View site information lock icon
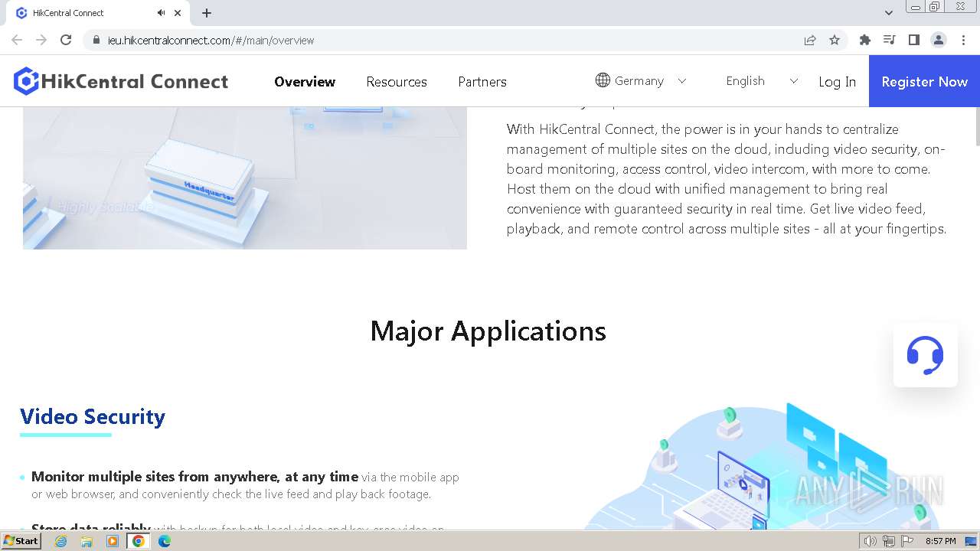 coord(96,40)
